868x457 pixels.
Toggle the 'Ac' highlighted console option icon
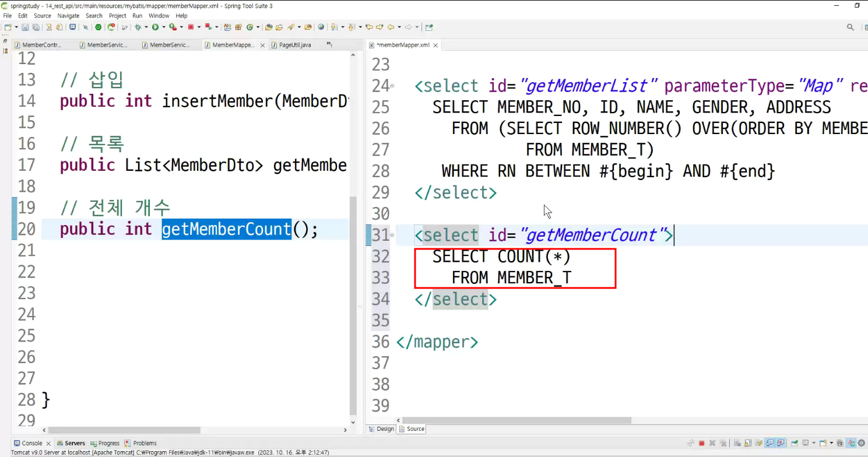[851, 443]
